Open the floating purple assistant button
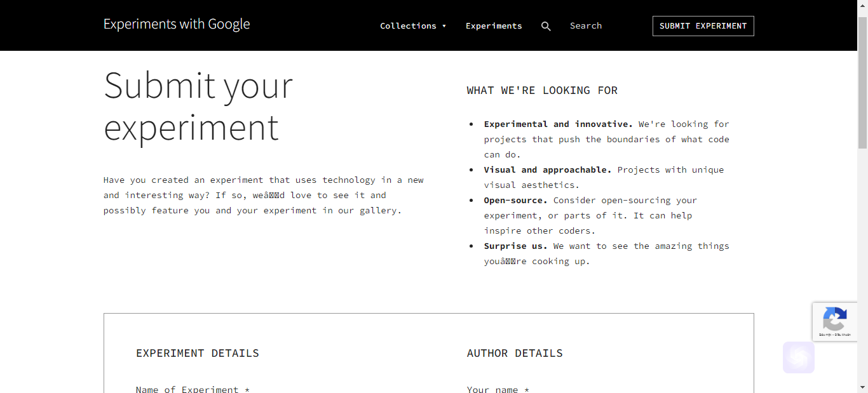Image resolution: width=868 pixels, height=393 pixels. (x=799, y=357)
